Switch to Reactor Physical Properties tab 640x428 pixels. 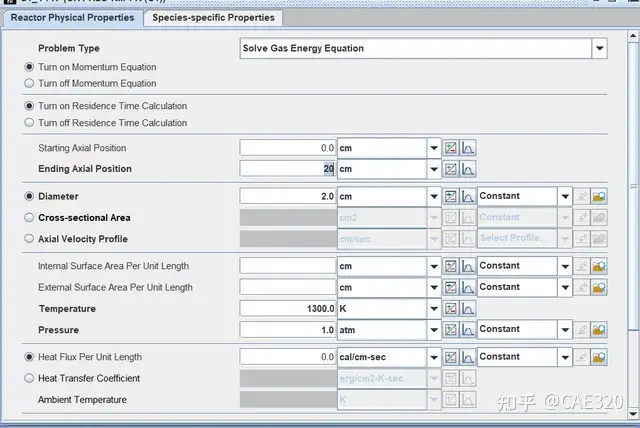click(73, 18)
